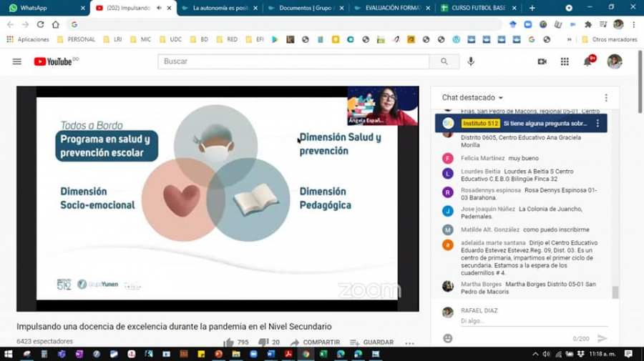Open live chat three-dot options menu
644x361 pixels.
click(606, 98)
